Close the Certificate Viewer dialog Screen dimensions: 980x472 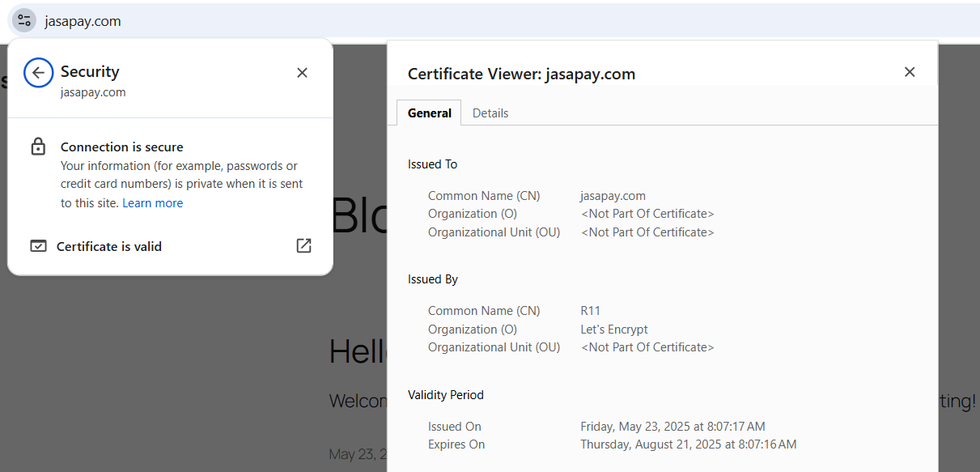coord(910,72)
